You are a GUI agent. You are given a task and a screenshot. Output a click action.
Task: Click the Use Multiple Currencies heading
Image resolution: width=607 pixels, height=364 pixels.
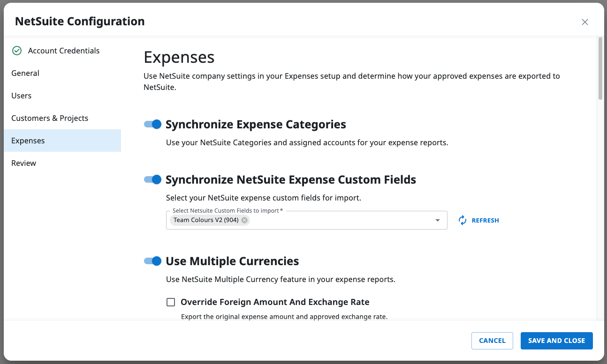pos(232,261)
